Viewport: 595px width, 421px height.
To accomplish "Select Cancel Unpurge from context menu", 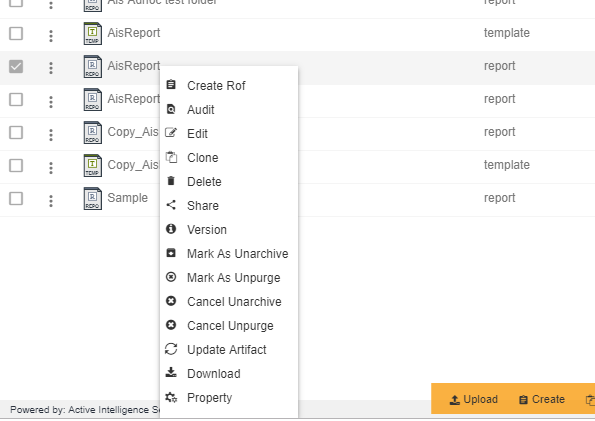I will (229, 325).
